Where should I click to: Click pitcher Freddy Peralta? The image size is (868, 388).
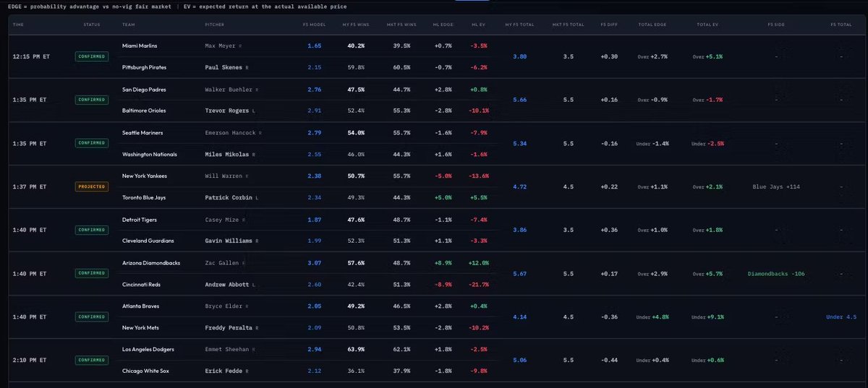[x=229, y=327]
